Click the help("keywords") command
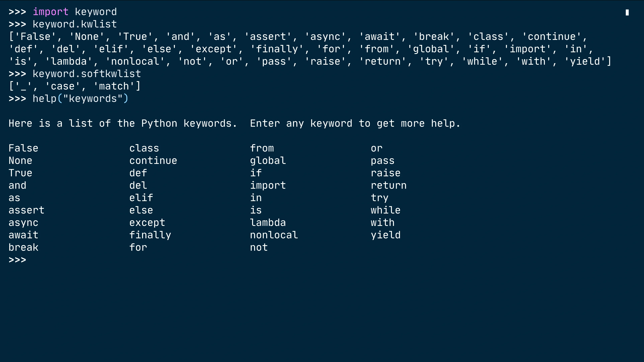644x362 pixels. 80,98
